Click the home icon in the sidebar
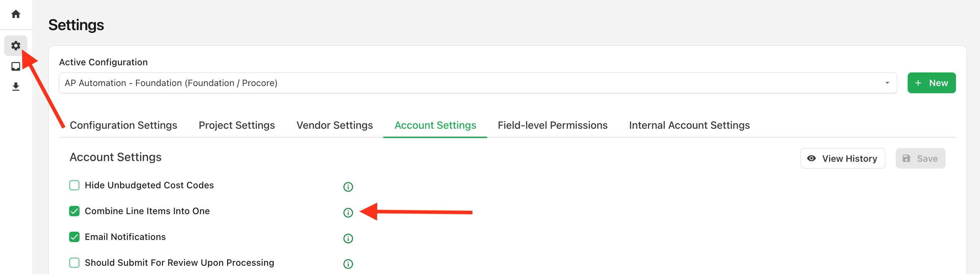This screenshot has width=980, height=274. pos(16,14)
